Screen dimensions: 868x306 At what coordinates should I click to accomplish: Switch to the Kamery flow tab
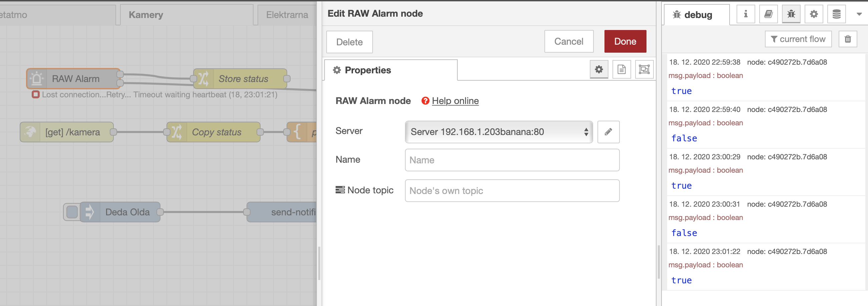tap(145, 14)
